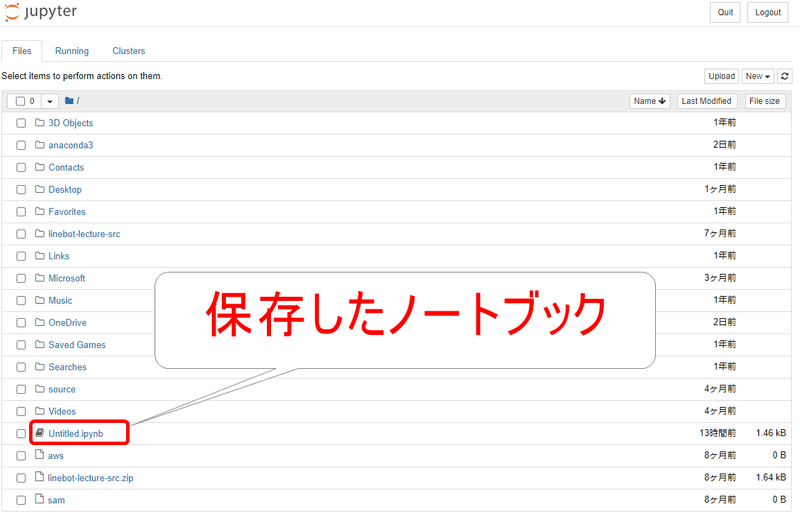Switch to the Running tab

pyautogui.click(x=72, y=51)
